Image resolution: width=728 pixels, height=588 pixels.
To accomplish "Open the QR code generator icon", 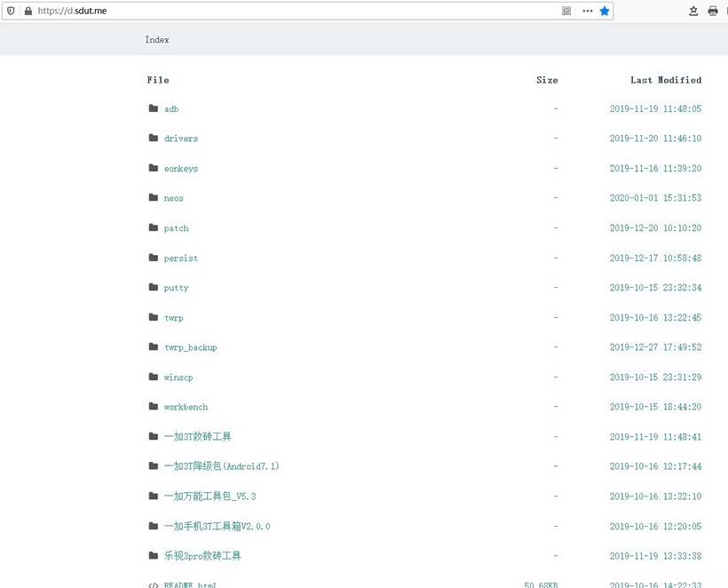I will (566, 11).
